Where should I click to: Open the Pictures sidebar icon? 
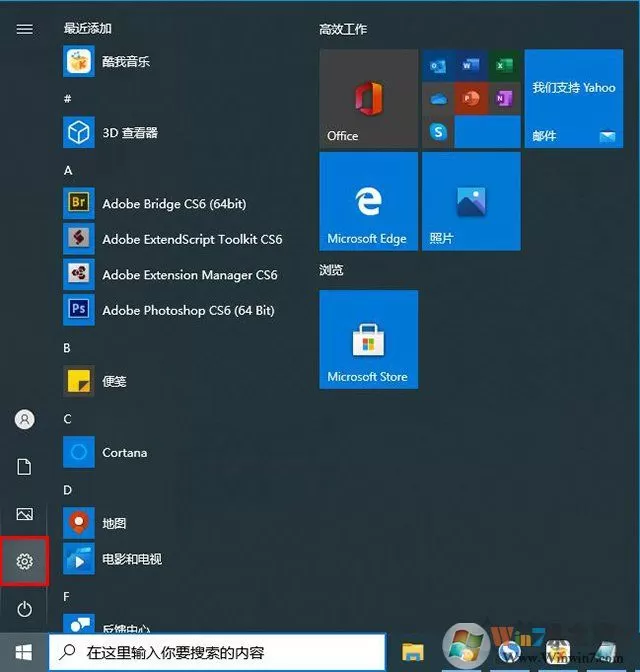pos(24,514)
